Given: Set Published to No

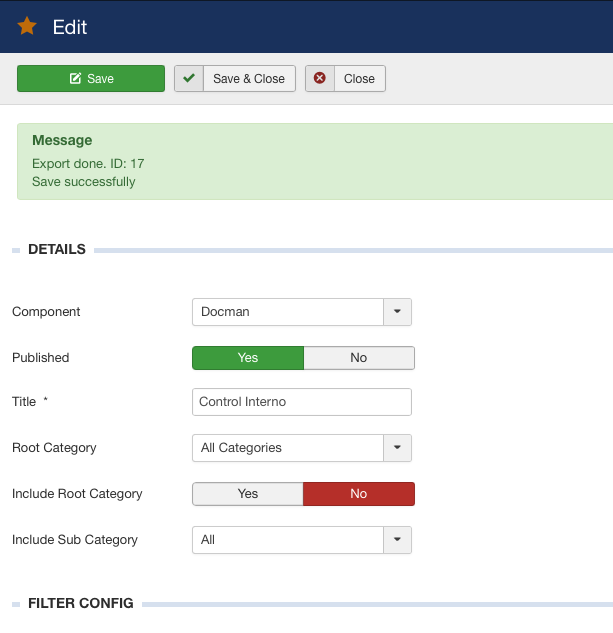Looking at the screenshot, I should click(x=358, y=358).
